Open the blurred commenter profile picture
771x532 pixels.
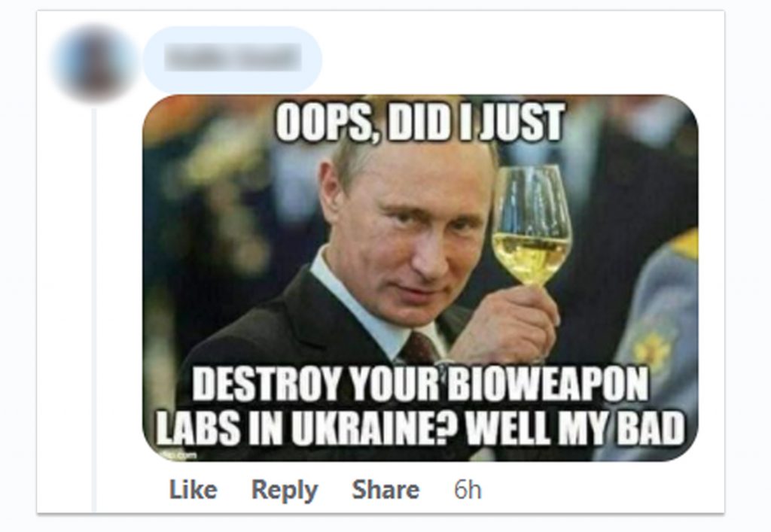(x=93, y=63)
